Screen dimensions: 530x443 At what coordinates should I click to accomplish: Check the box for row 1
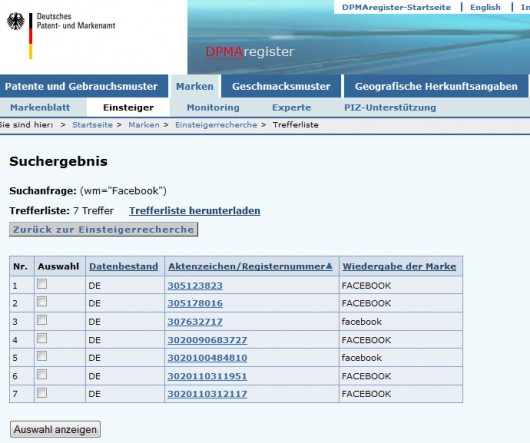pos(42,284)
